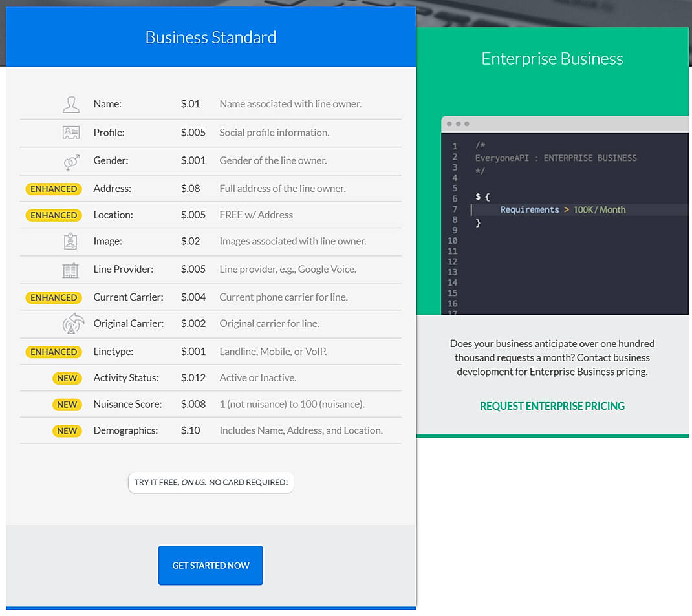Image resolution: width=692 pixels, height=616 pixels.
Task: Click the $.008 price for Nuisance Score
Action: 193,405
